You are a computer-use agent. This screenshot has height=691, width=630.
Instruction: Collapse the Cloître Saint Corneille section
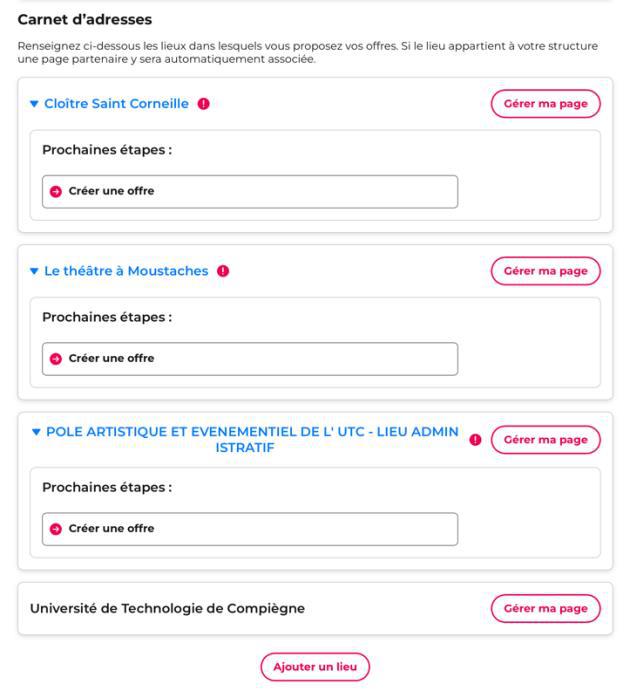click(x=35, y=104)
